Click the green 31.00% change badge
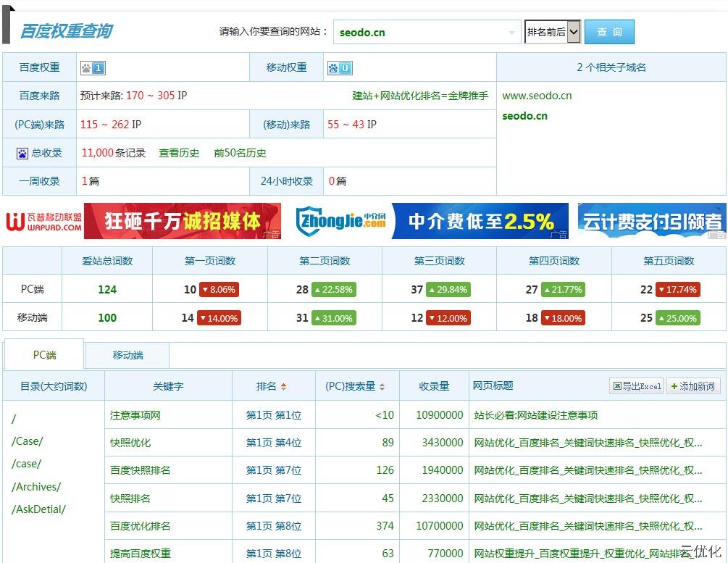 pyautogui.click(x=334, y=318)
